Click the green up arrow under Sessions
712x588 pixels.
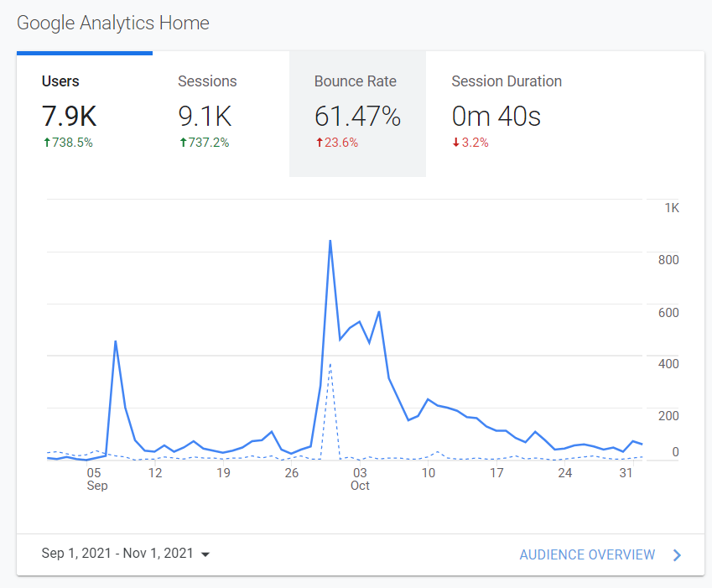[183, 143]
